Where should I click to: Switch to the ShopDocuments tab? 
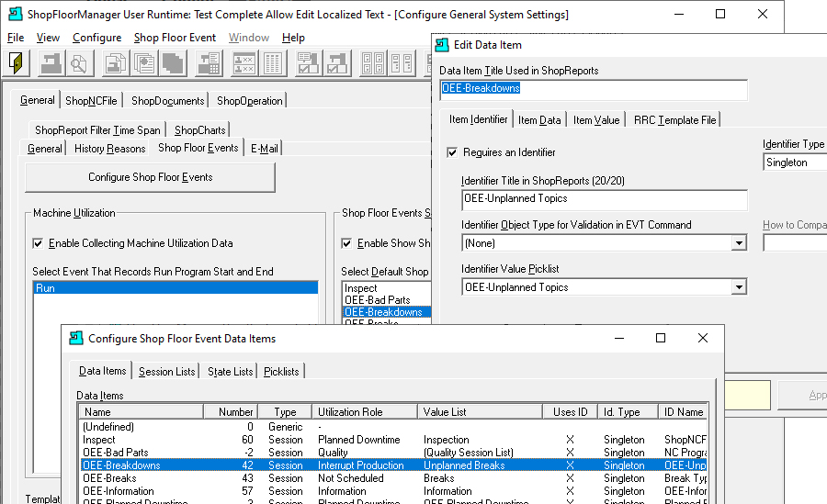pyautogui.click(x=168, y=101)
